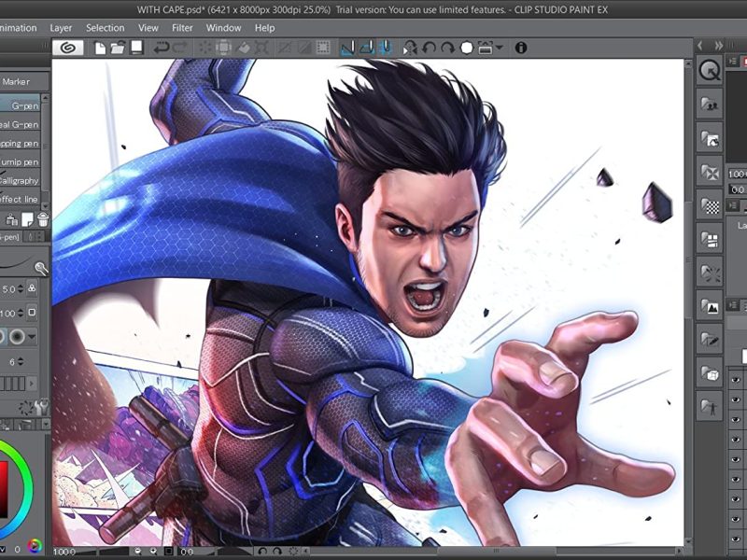This screenshot has height=560, width=747.
Task: Toggle Show border of selected area
Action: [323, 48]
